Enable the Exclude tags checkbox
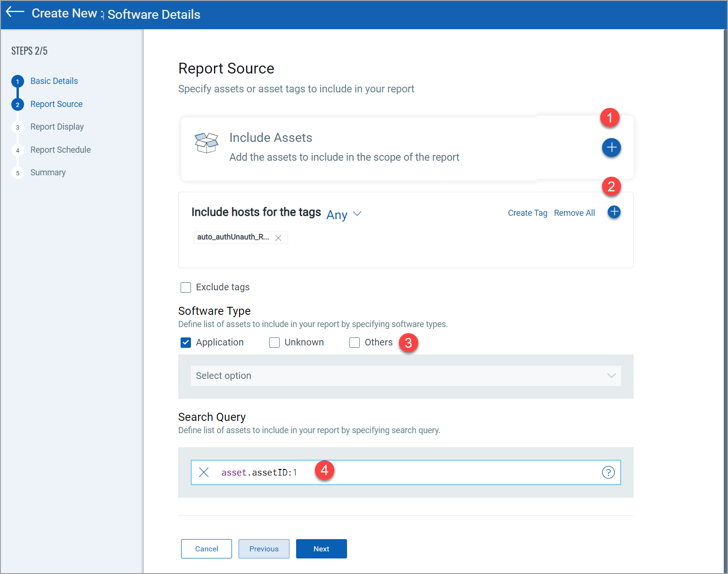 (186, 287)
